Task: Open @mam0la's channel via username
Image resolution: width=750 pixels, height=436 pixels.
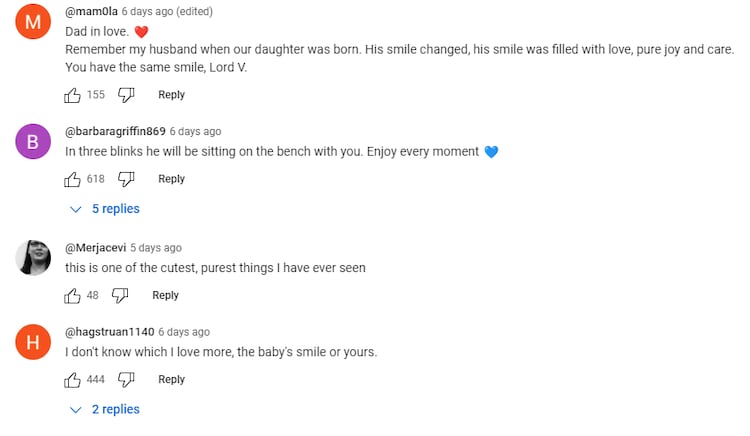Action: coord(91,11)
